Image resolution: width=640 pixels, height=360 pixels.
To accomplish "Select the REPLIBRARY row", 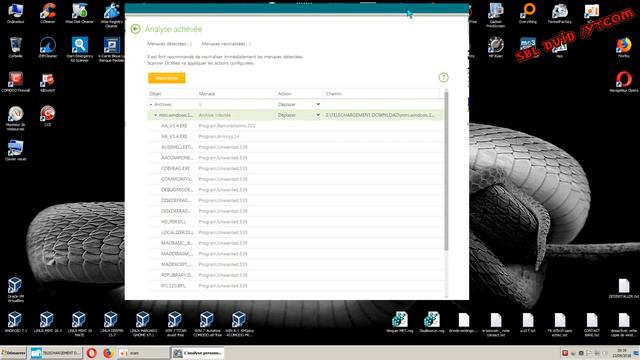I will tap(295, 275).
